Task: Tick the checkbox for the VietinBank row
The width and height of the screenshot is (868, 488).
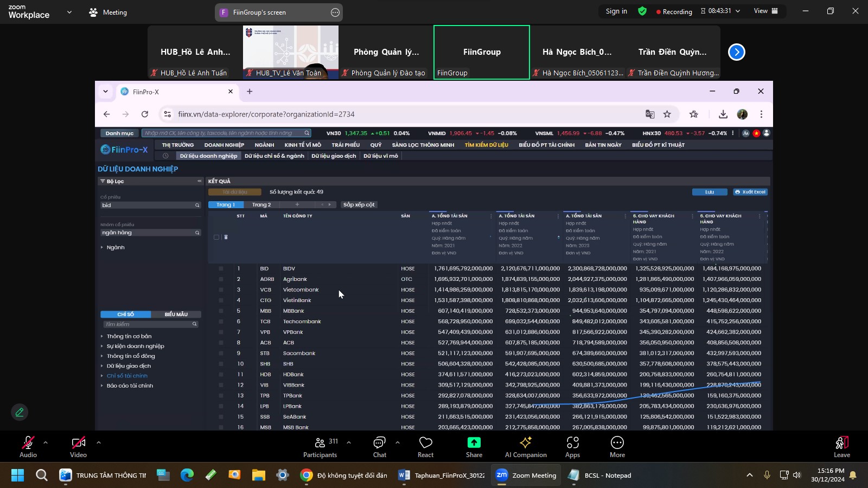Action: point(221,300)
